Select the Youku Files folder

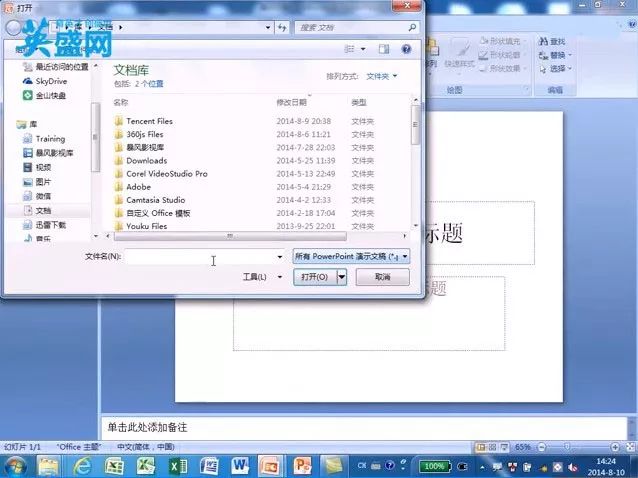[x=146, y=226]
